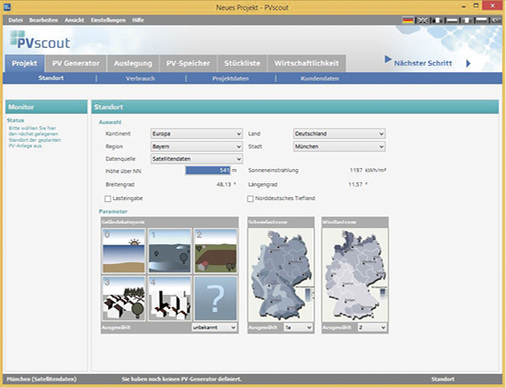Click the Monitor panel header
This screenshot has height=388, width=506.
tap(46, 107)
